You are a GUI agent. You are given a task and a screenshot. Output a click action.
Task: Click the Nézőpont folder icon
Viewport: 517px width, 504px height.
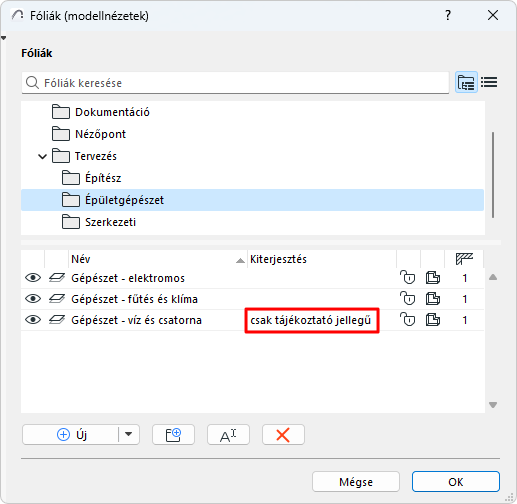[61, 134]
